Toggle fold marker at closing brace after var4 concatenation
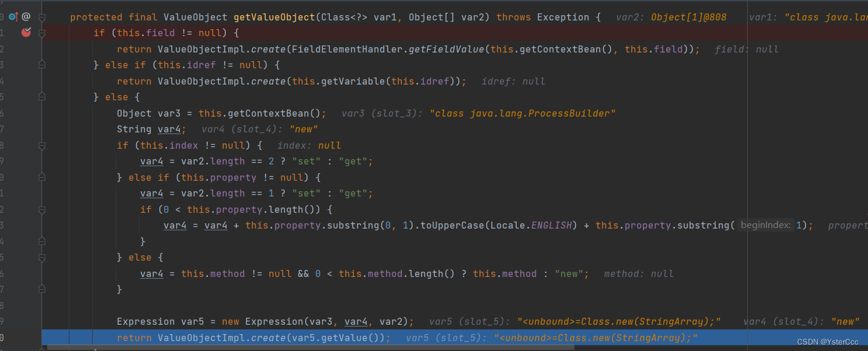Screen dimensions: 868x351 pyautogui.click(x=42, y=241)
